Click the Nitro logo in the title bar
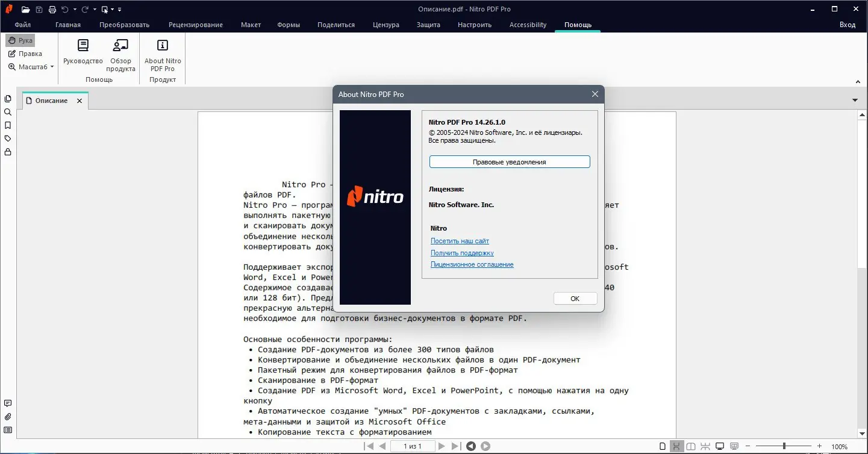Viewport: 868px width, 454px height. [x=9, y=9]
